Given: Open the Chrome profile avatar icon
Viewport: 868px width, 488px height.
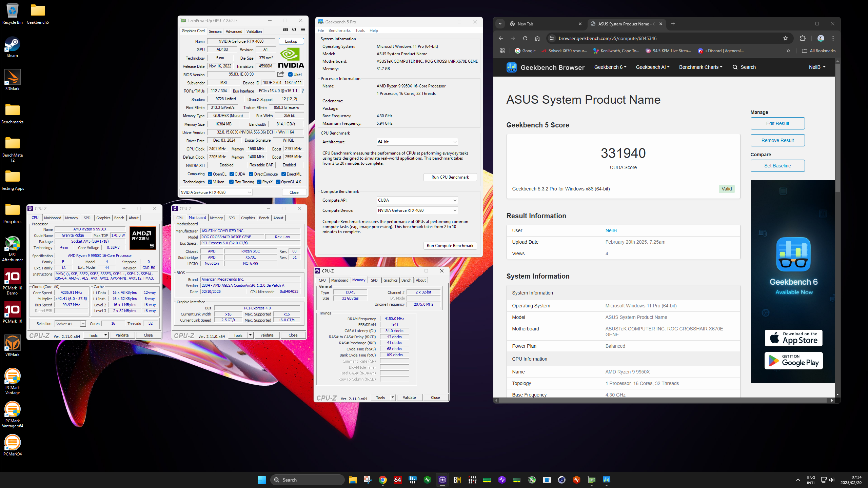Looking at the screenshot, I should point(821,38).
